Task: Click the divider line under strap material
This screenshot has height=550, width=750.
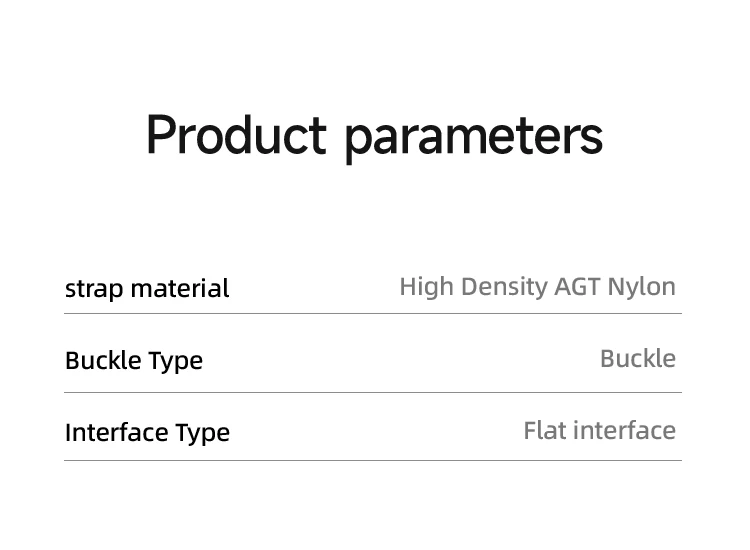Action: tap(373, 314)
